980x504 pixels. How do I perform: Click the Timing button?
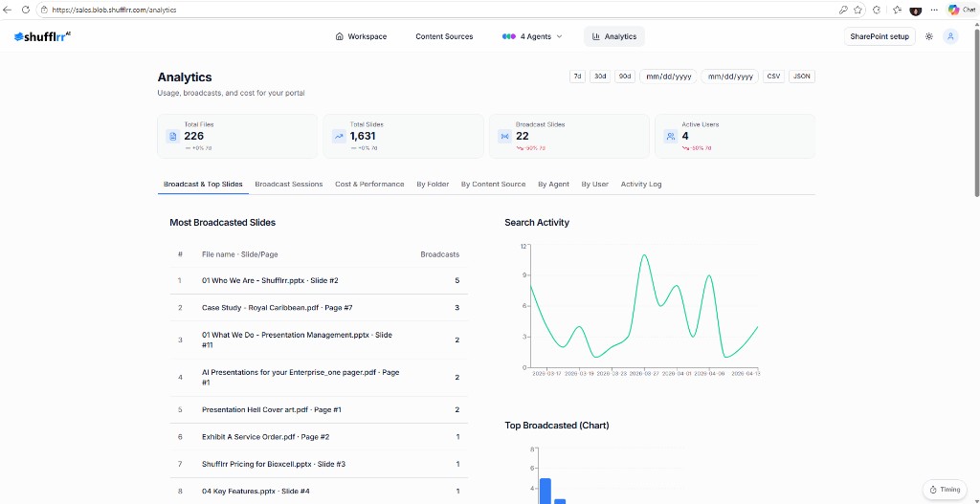[945, 490]
